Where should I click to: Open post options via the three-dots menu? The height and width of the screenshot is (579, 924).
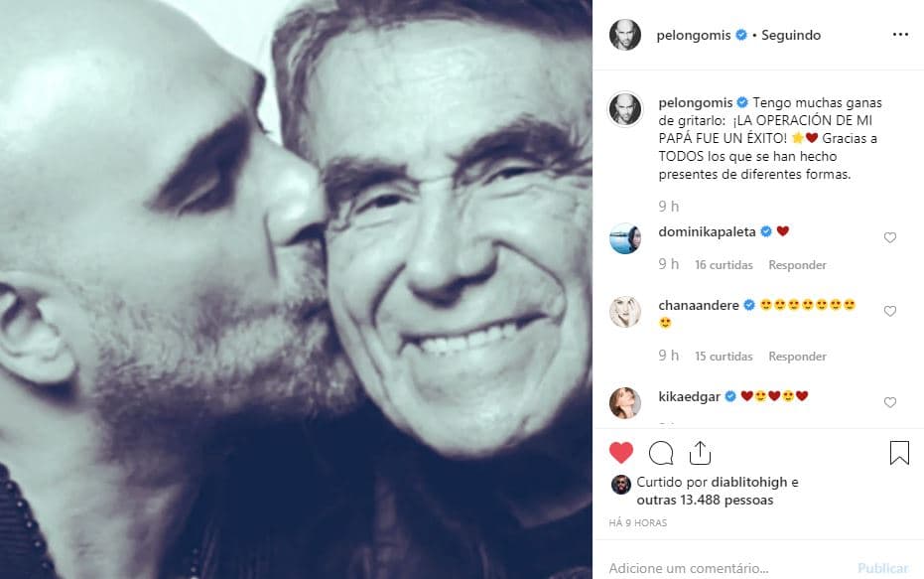(898, 34)
